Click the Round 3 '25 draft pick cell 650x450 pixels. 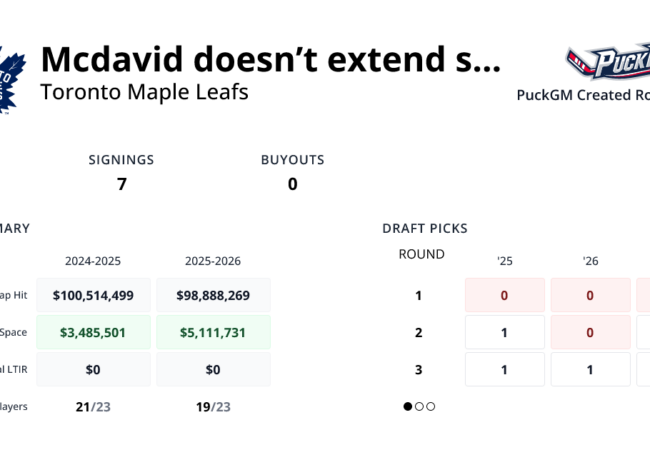pyautogui.click(x=505, y=369)
